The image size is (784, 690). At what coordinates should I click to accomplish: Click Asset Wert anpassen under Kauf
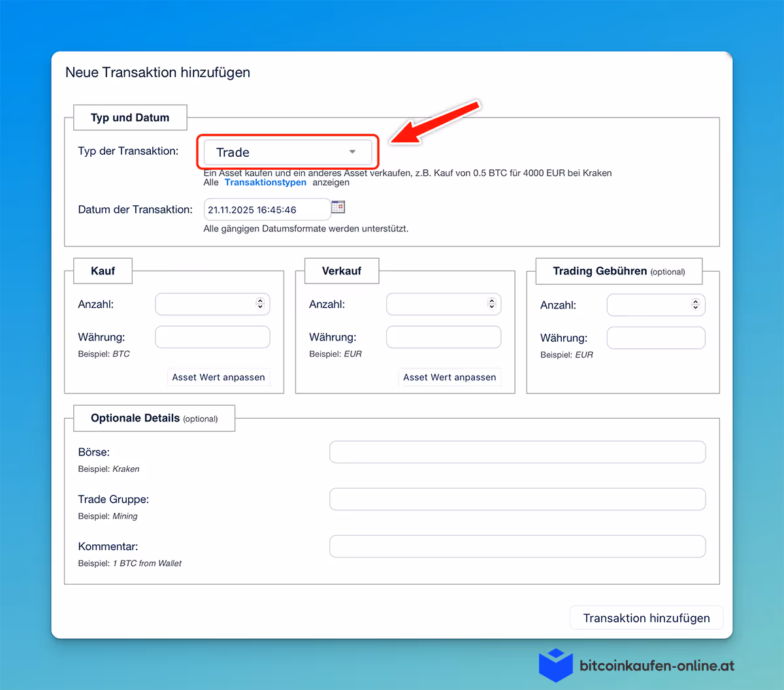[x=219, y=377]
